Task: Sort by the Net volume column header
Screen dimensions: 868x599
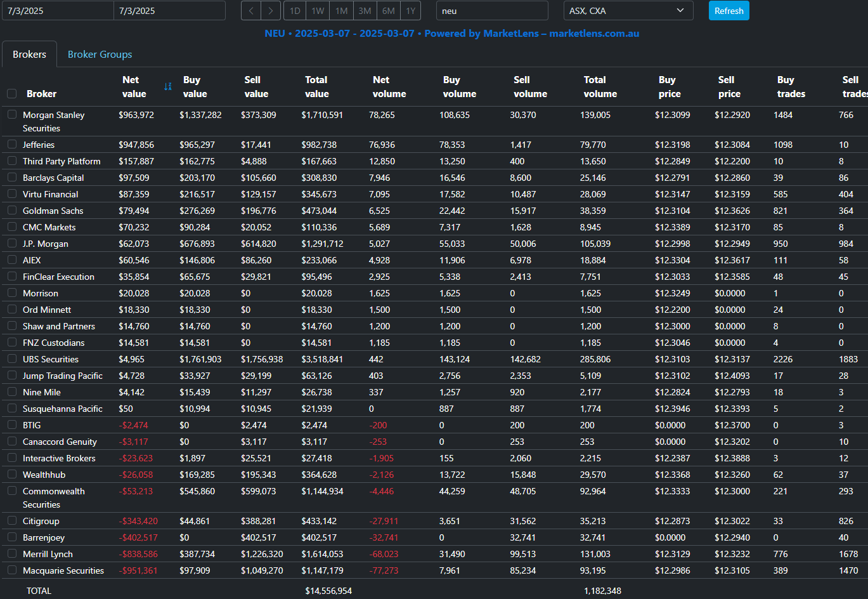Action: pyautogui.click(x=389, y=87)
